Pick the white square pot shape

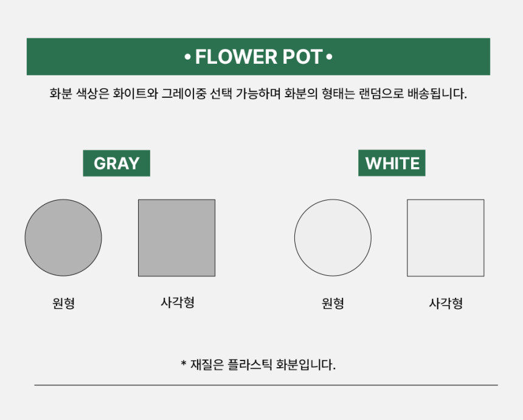445,238
